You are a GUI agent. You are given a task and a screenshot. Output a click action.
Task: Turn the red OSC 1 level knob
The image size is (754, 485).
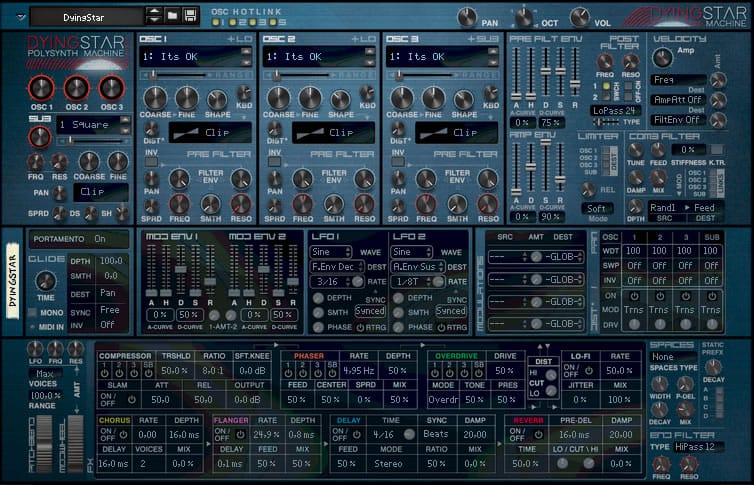[41, 88]
